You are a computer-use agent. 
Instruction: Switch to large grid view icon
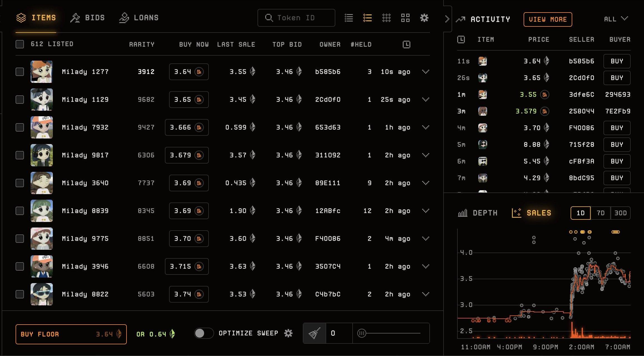tap(405, 18)
